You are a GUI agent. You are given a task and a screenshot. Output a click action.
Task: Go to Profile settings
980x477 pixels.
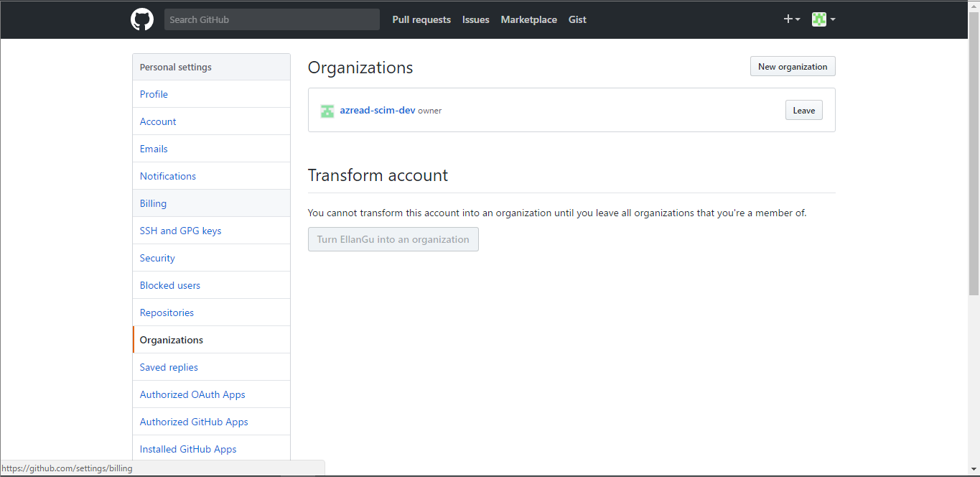coord(154,94)
